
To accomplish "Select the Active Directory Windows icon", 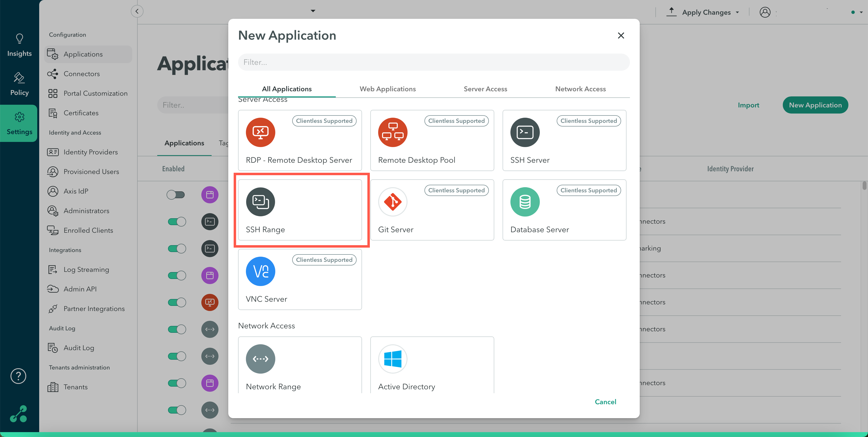I will click(x=393, y=359).
